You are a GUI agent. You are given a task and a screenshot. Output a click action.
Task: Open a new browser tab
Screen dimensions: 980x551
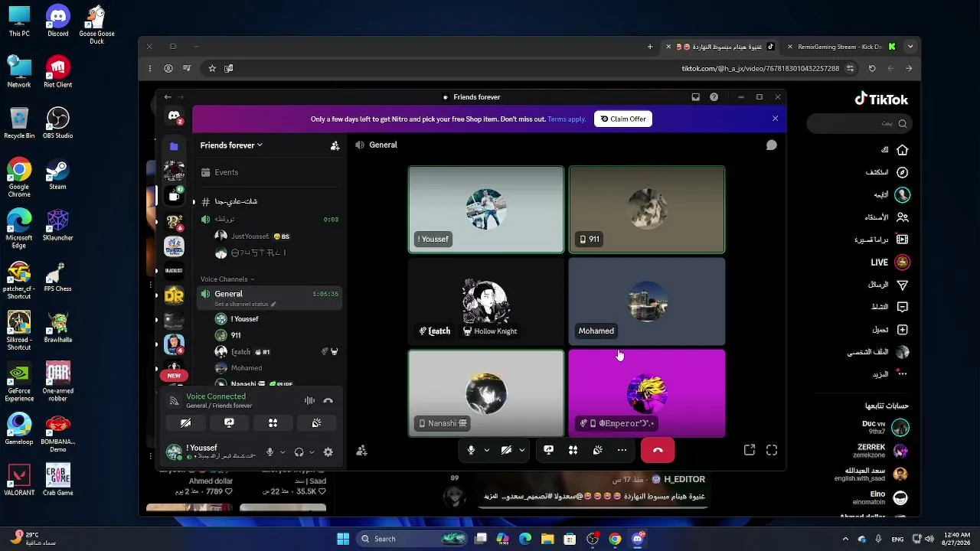[x=650, y=47]
